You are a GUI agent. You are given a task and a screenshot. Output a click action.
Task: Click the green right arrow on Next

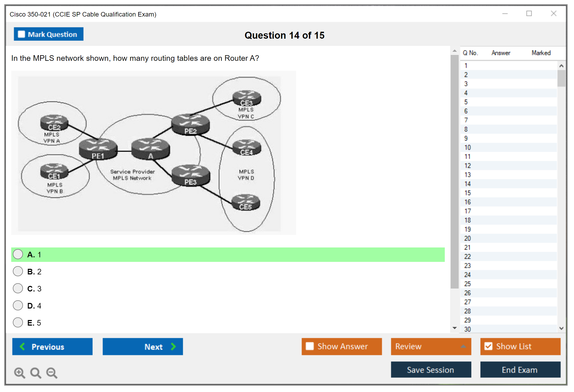point(174,346)
